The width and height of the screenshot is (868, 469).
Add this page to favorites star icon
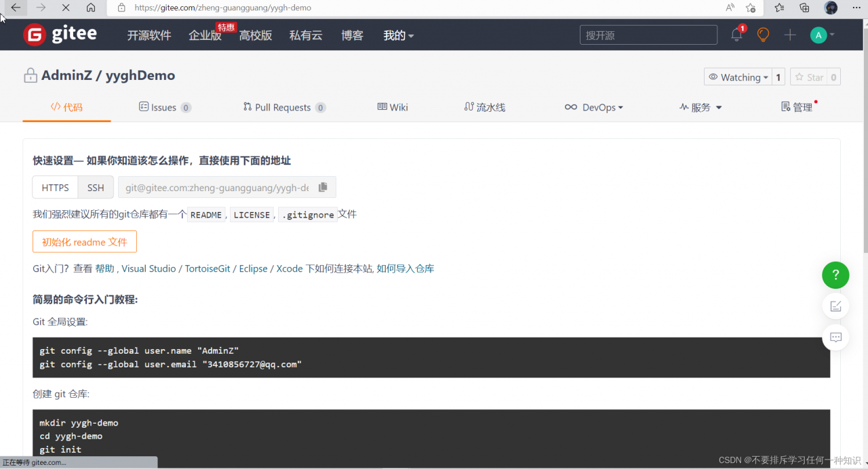pos(751,7)
